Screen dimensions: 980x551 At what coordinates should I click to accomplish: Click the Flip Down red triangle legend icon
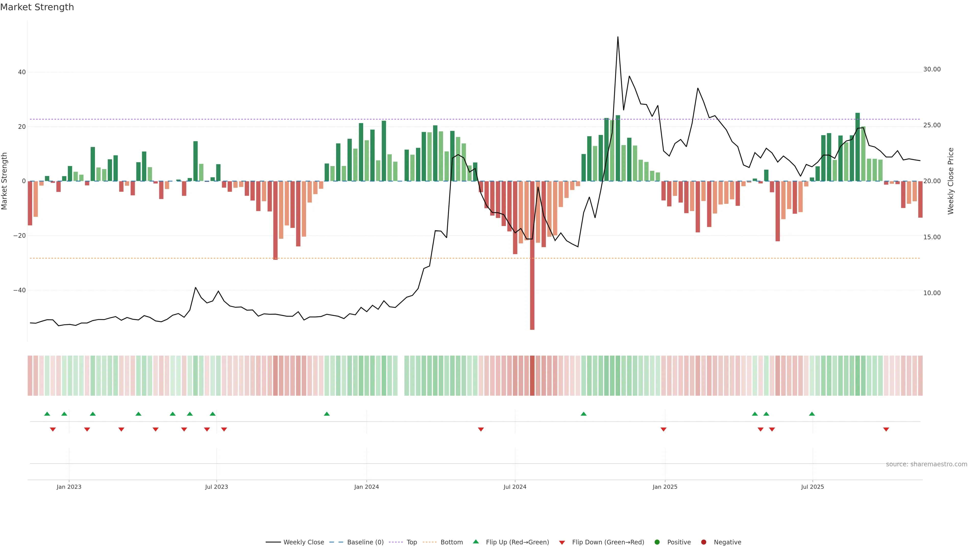(x=561, y=542)
